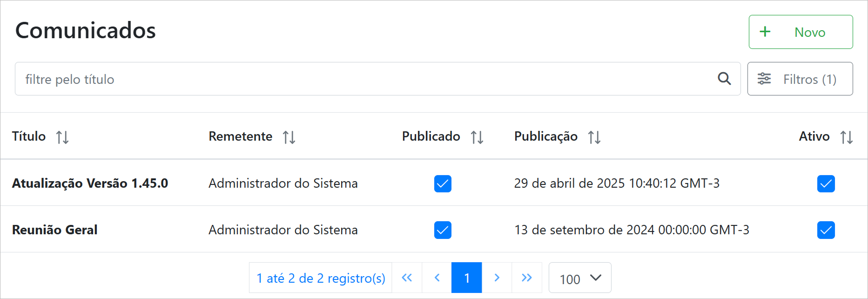This screenshot has height=299, width=868.
Task: Sort by Remetente column arrows
Action: (x=289, y=137)
